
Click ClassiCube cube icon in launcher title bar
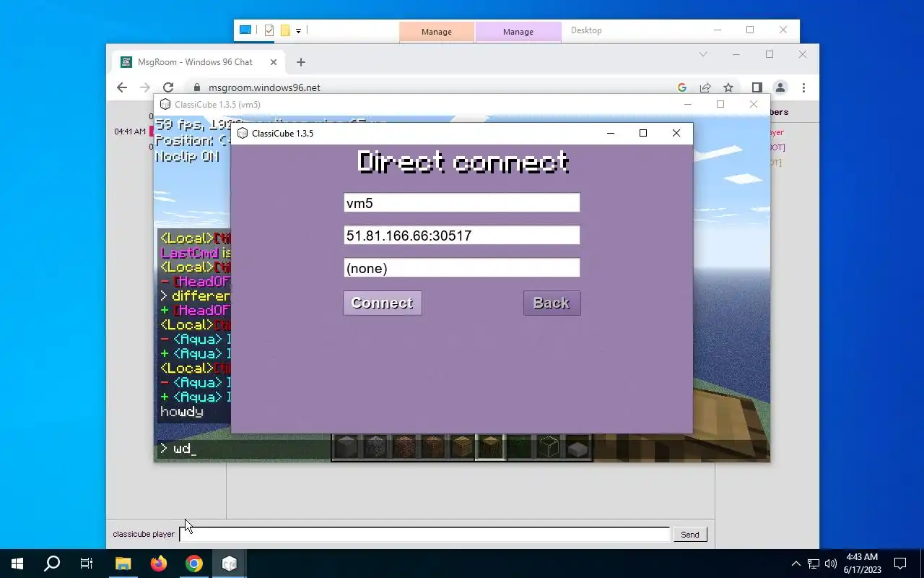click(243, 133)
